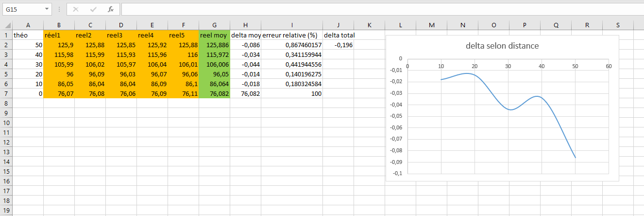
Task: Click the 'théo' header cell
Action: 28,35
